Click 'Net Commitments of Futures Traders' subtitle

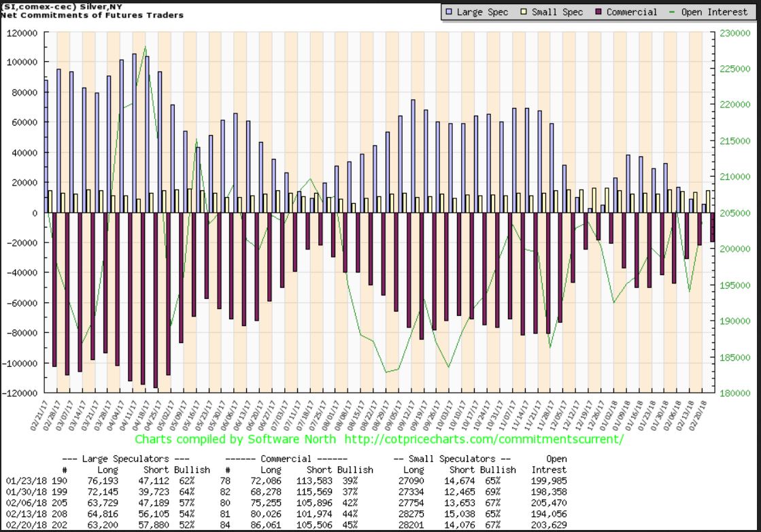(92, 15)
